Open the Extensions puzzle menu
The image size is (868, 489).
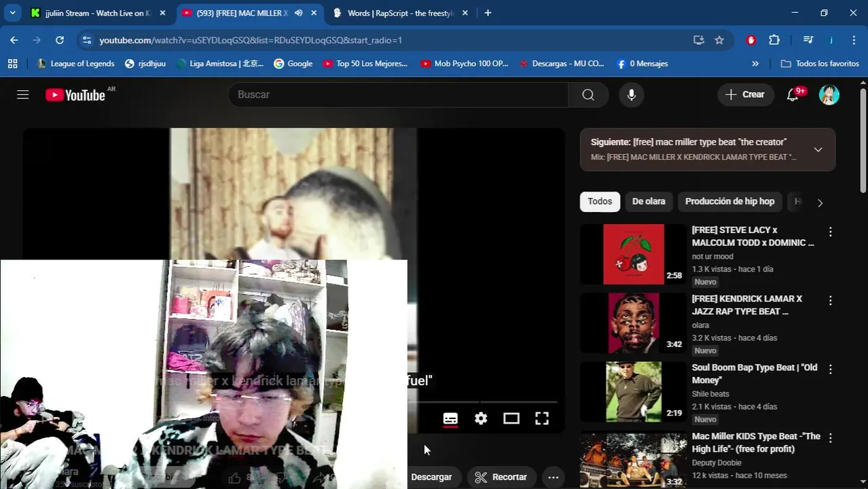click(x=774, y=40)
